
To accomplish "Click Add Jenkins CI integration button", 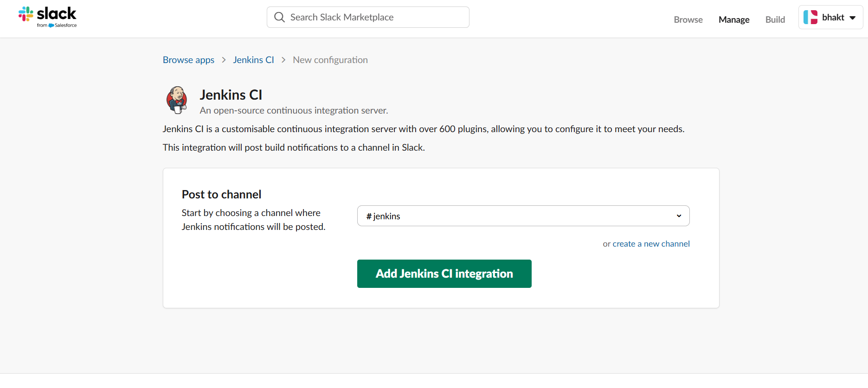I will point(444,274).
